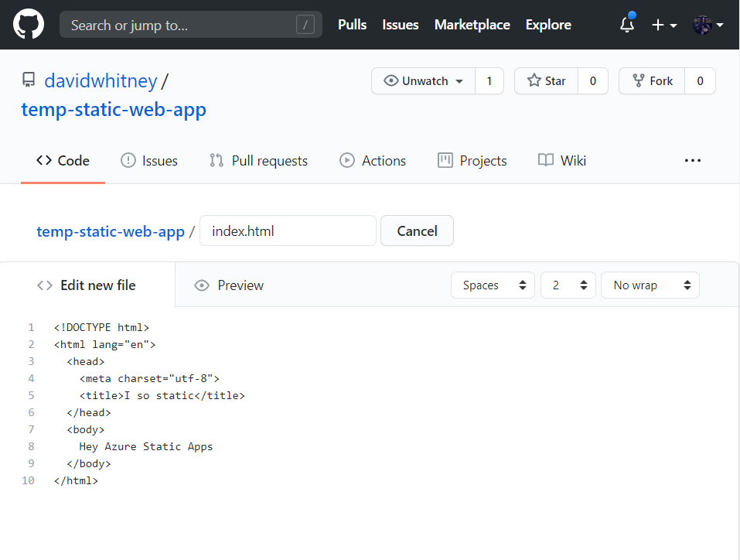Click the repository book icon
The image size is (740, 560).
29,80
